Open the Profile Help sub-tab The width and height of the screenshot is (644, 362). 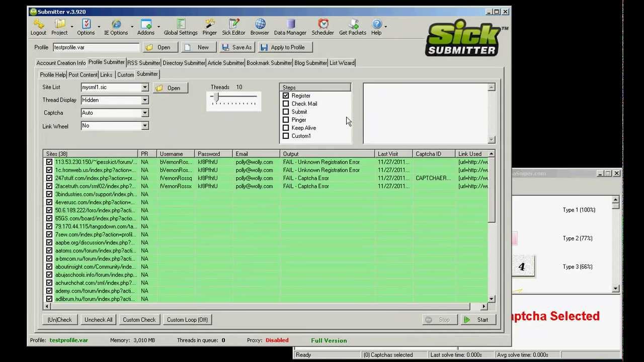[x=53, y=74]
